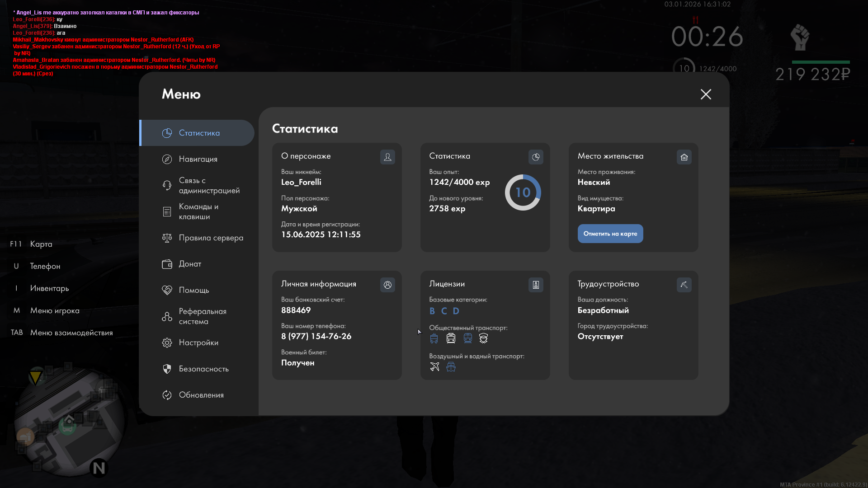
Task: Click the level 10 progress ring
Action: [523, 192]
